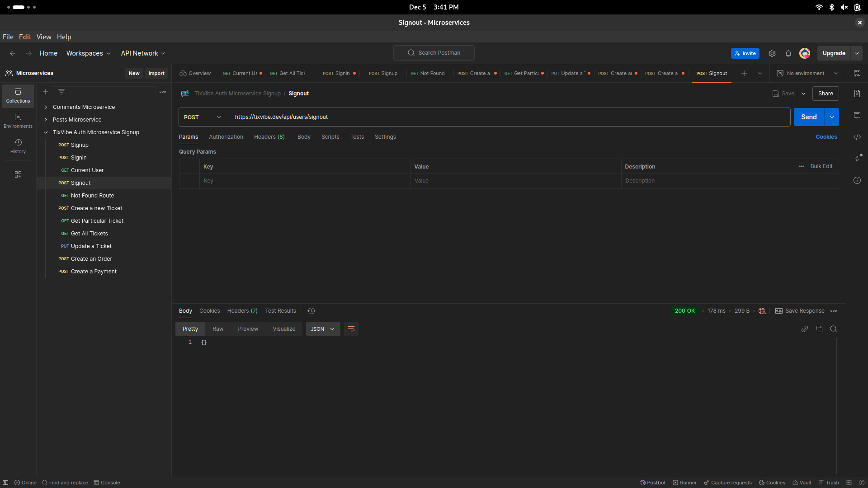The image size is (868, 488).
Task: Click Save Response
Action: [800, 311]
